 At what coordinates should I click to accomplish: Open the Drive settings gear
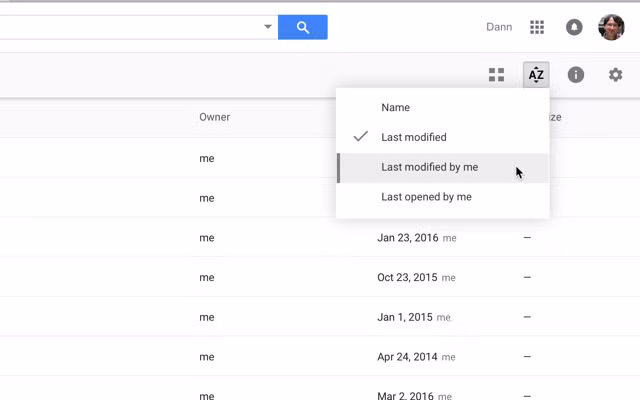[x=616, y=75]
